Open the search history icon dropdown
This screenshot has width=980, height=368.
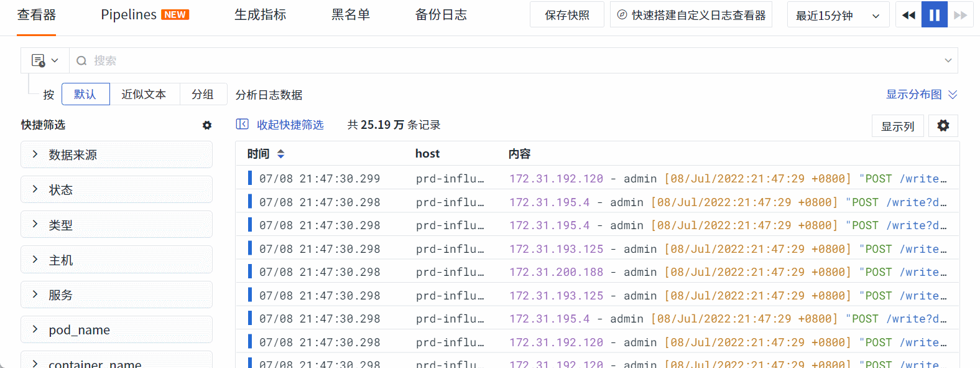(x=45, y=60)
